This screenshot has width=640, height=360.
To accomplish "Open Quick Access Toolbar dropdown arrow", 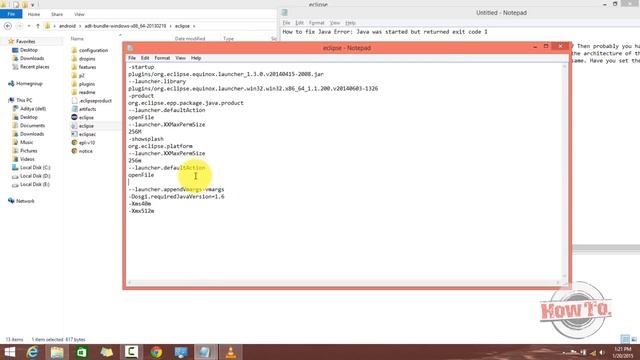I will (x=33, y=5).
